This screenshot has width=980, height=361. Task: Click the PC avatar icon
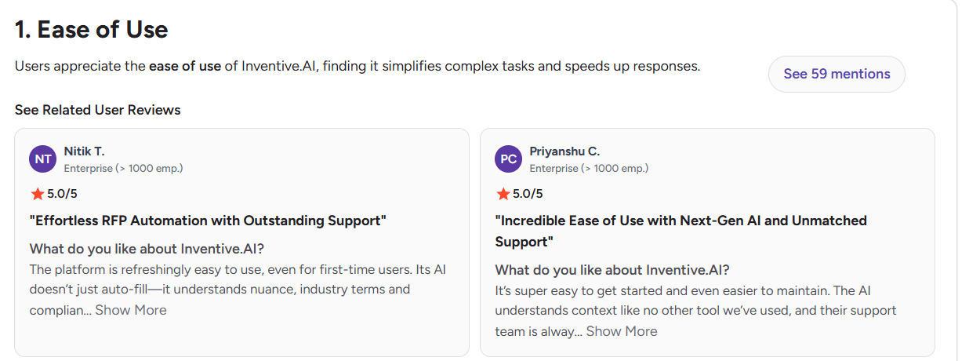coord(509,159)
